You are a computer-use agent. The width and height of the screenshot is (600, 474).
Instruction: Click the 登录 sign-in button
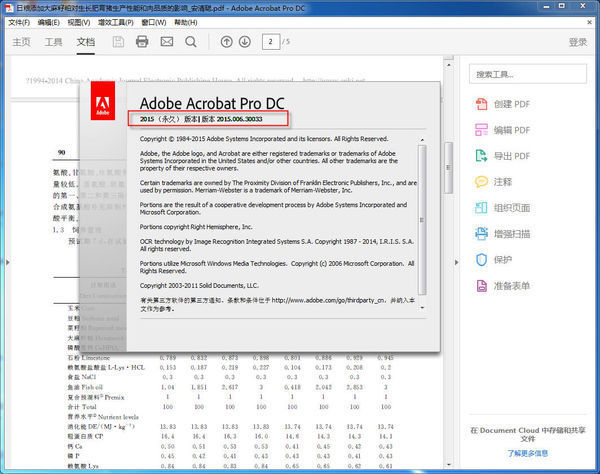coord(578,42)
